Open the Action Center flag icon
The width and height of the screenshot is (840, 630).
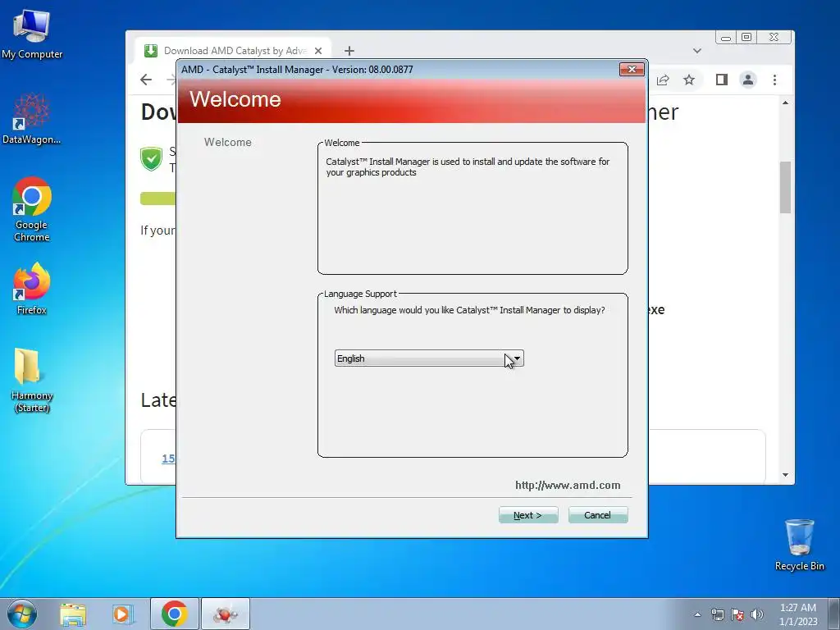point(737,614)
